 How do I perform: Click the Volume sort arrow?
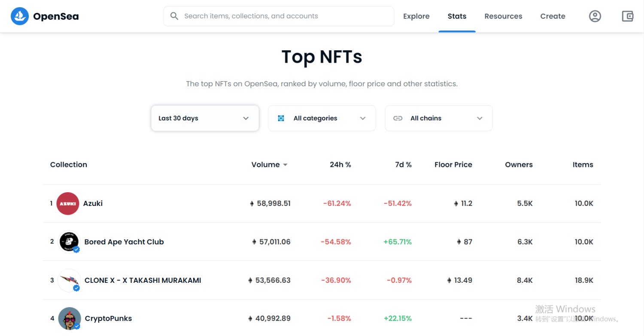click(285, 165)
